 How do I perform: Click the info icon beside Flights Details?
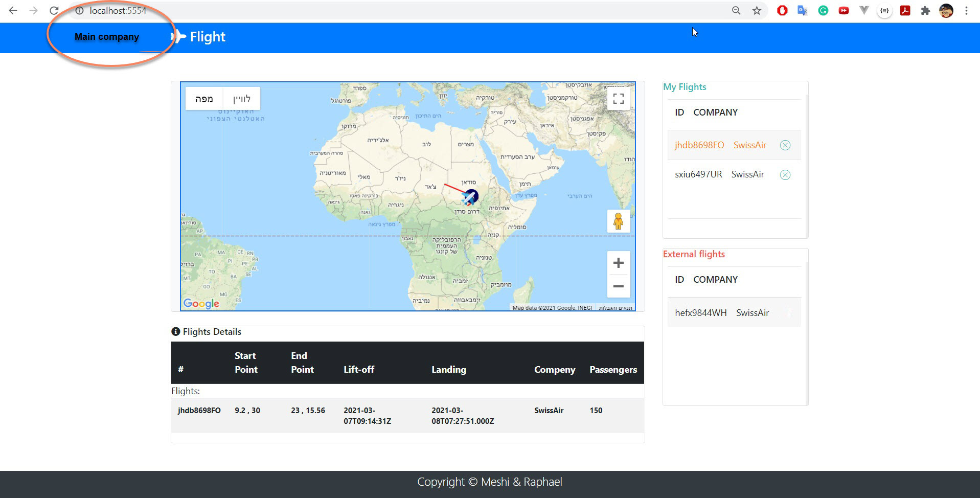[x=176, y=331]
